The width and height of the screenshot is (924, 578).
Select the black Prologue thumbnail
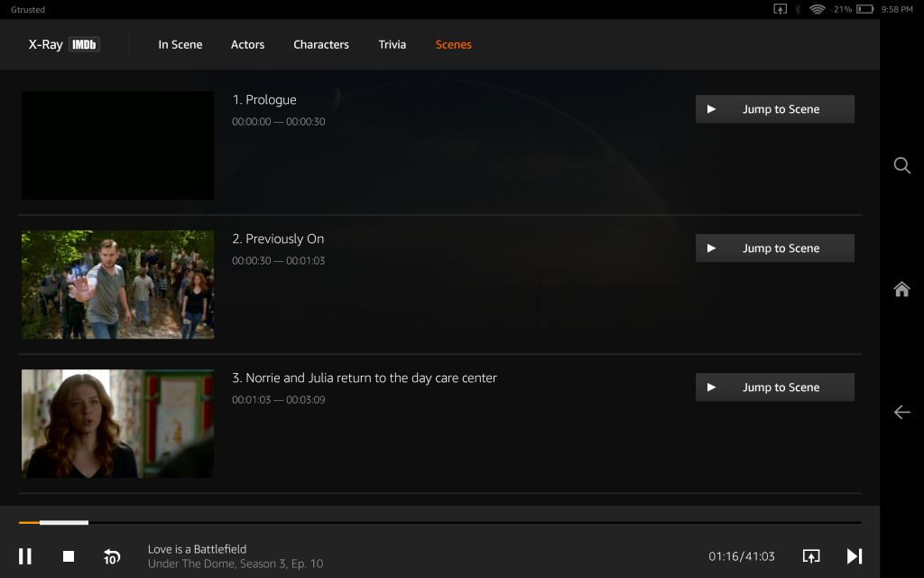point(118,145)
